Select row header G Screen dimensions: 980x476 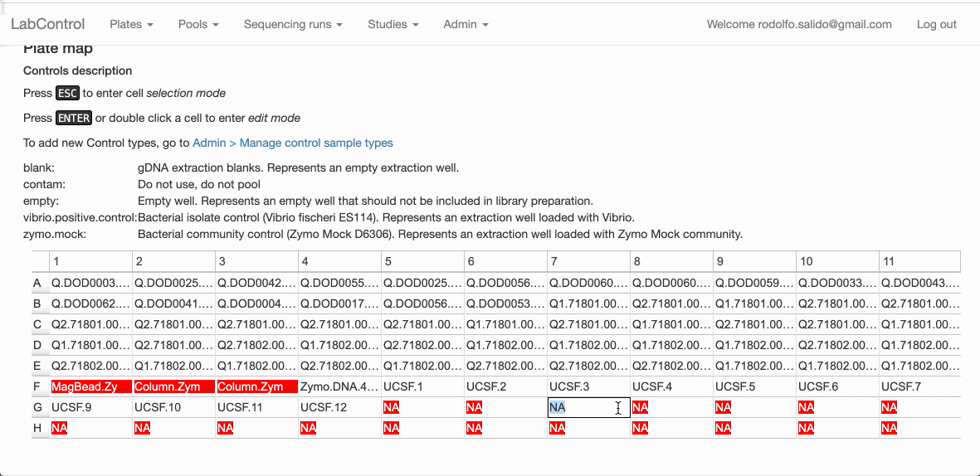pyautogui.click(x=40, y=407)
